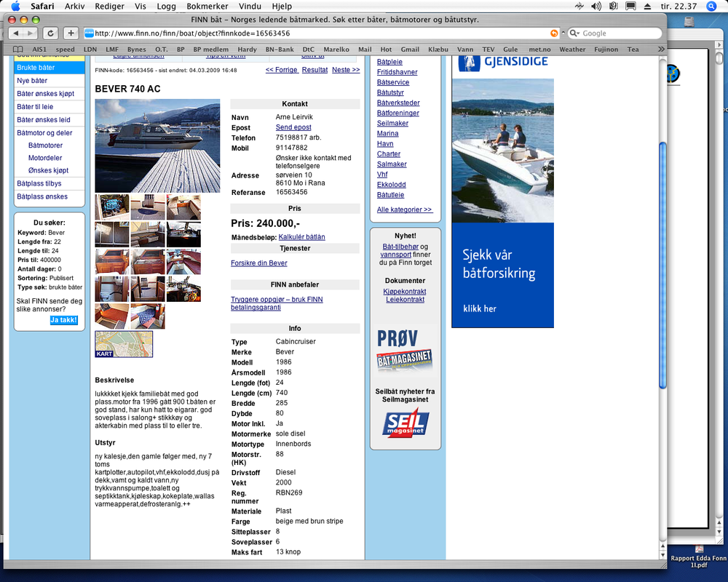
Task: Expand the bookmarks bar overflow chevron
Action: (661, 49)
